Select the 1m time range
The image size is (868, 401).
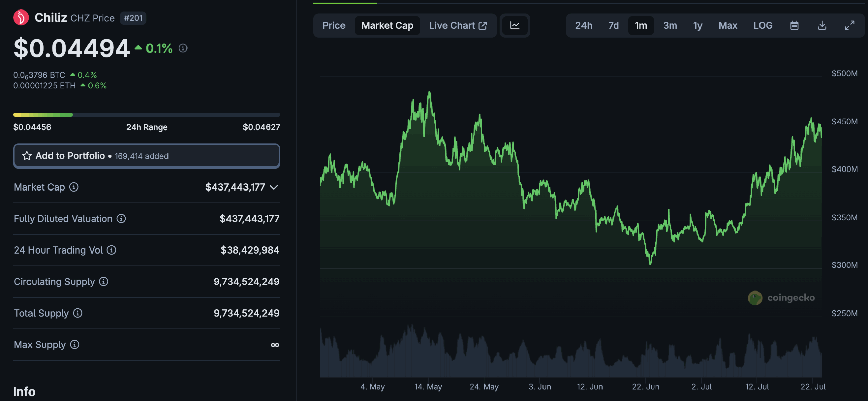(641, 25)
